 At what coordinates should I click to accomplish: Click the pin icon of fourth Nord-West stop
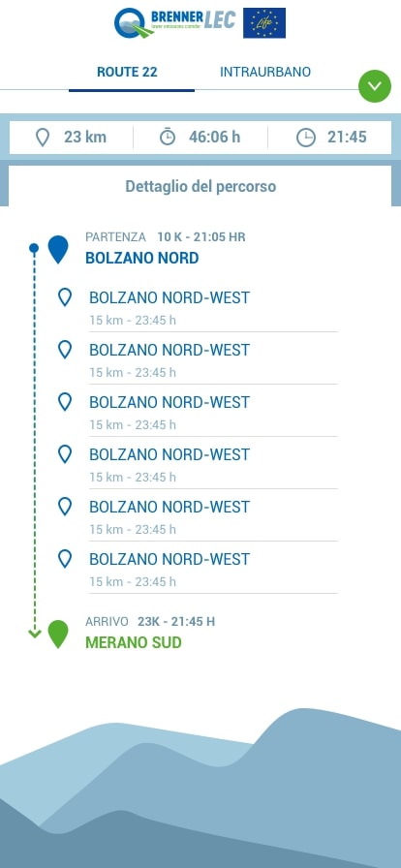tap(65, 454)
